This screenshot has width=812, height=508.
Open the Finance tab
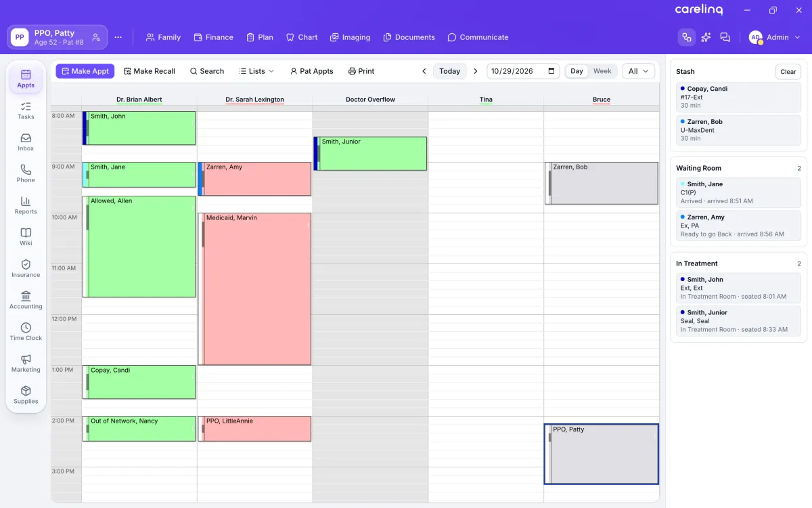click(x=213, y=37)
